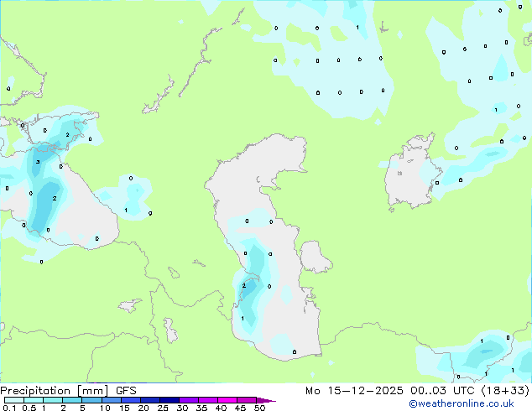Screen dimensions: 532x411
Task: Click the 2–5 mm legend color box
Action: [x=72, y=400]
